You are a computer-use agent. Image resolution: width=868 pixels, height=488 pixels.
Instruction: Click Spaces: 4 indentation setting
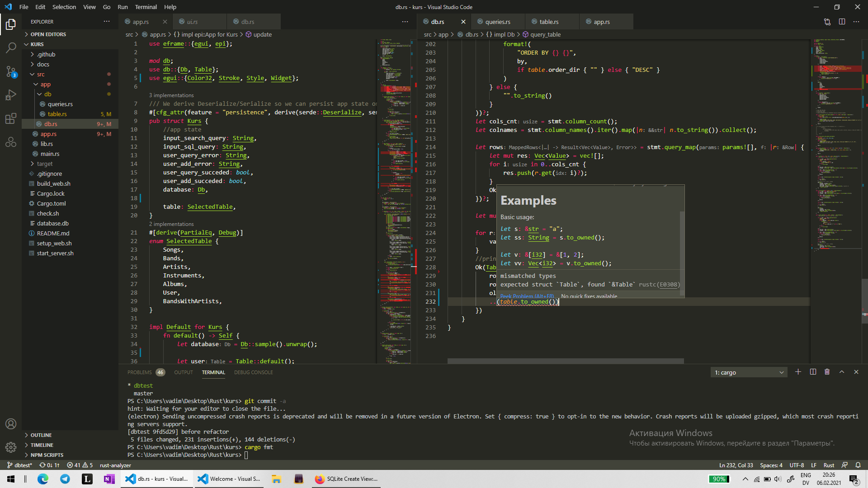771,465
